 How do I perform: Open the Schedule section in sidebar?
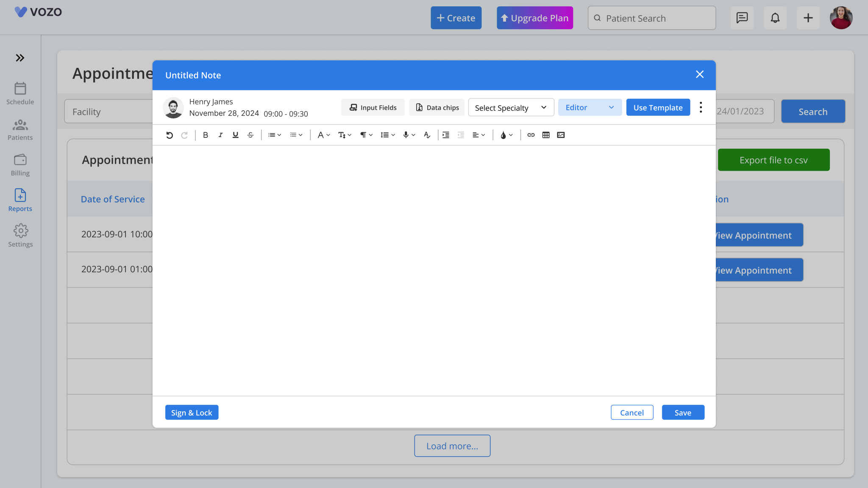pyautogui.click(x=20, y=93)
